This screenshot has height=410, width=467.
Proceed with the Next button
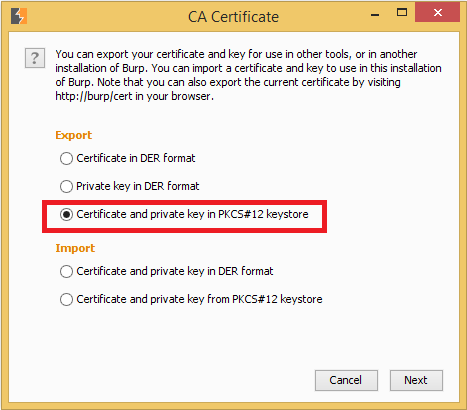(x=416, y=380)
